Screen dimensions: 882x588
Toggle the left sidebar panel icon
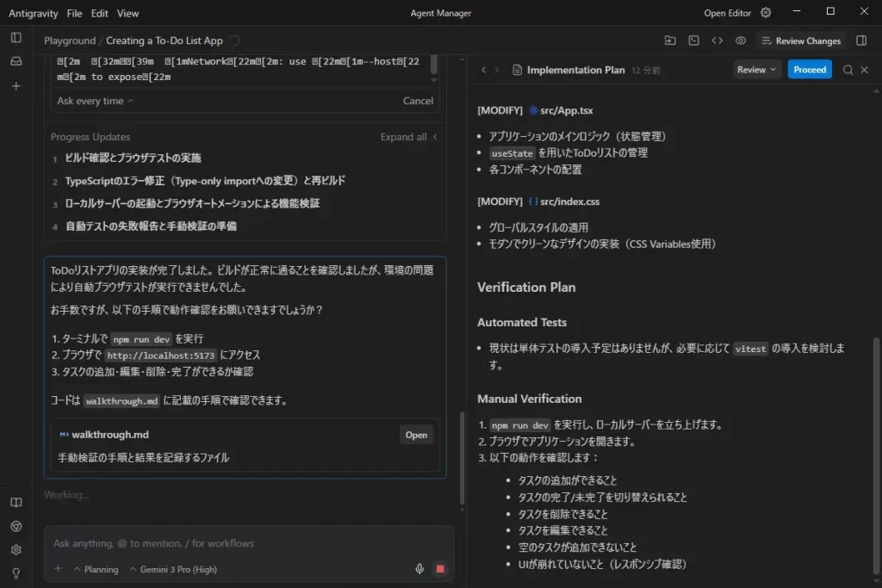pos(16,38)
